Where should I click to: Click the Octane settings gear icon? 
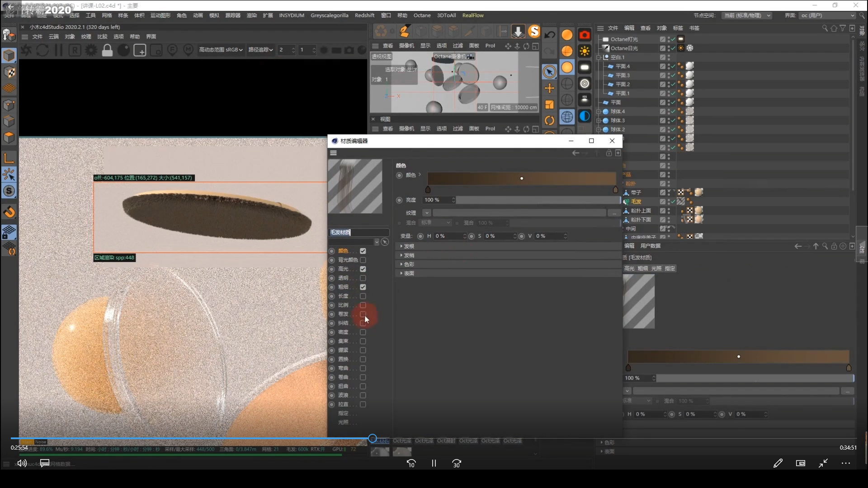(x=91, y=50)
